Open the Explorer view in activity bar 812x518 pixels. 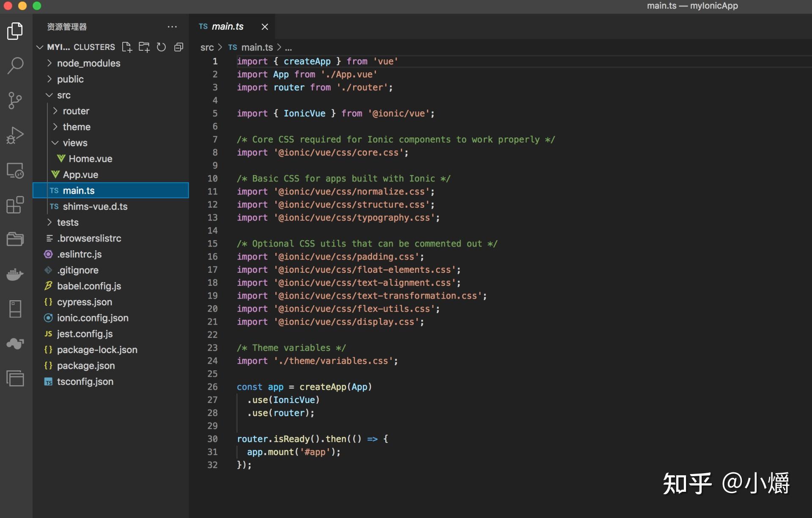tap(15, 31)
